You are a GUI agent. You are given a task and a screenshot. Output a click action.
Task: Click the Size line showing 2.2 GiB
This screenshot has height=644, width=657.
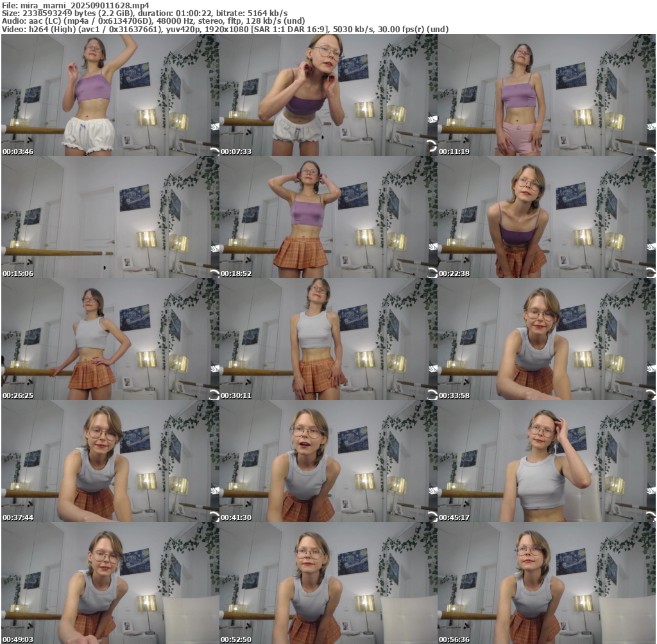[x=144, y=13]
